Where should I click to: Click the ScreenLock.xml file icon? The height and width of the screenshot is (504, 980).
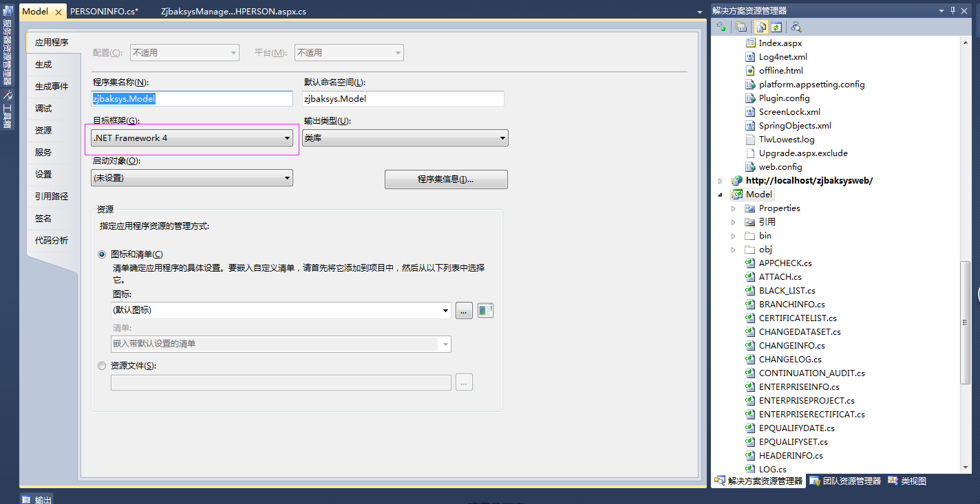751,111
